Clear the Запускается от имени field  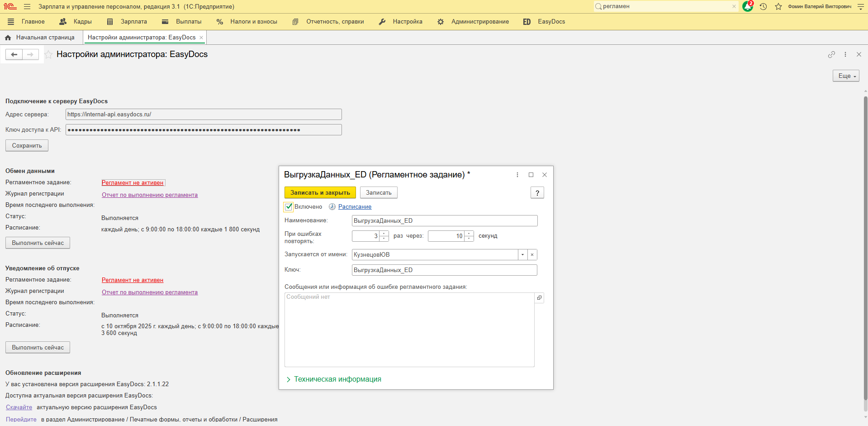532,255
